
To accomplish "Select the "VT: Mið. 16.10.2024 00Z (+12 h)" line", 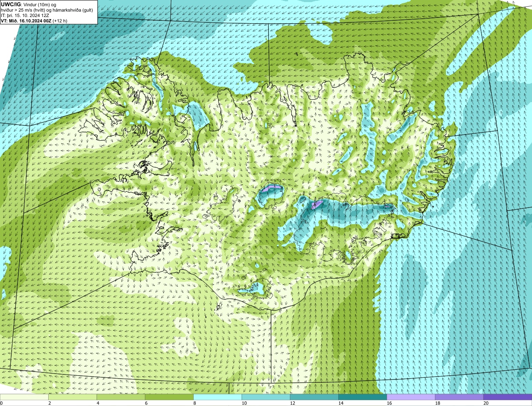I will (34, 20).
